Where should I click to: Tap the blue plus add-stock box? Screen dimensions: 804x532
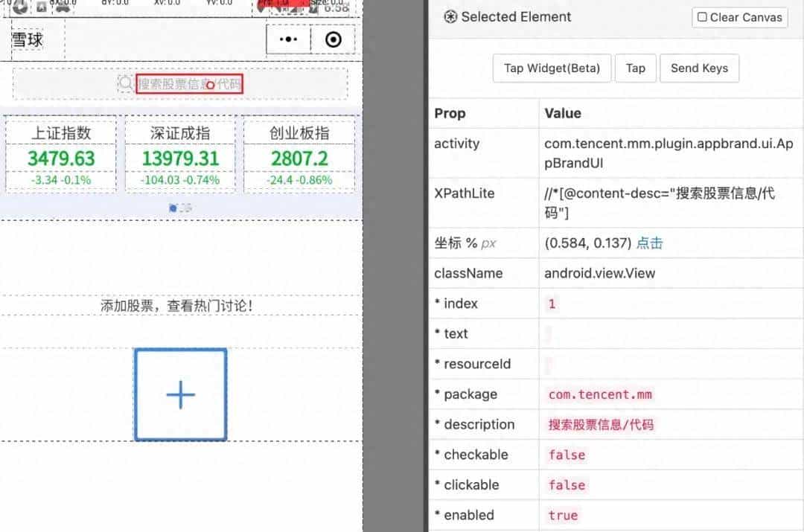coord(180,394)
